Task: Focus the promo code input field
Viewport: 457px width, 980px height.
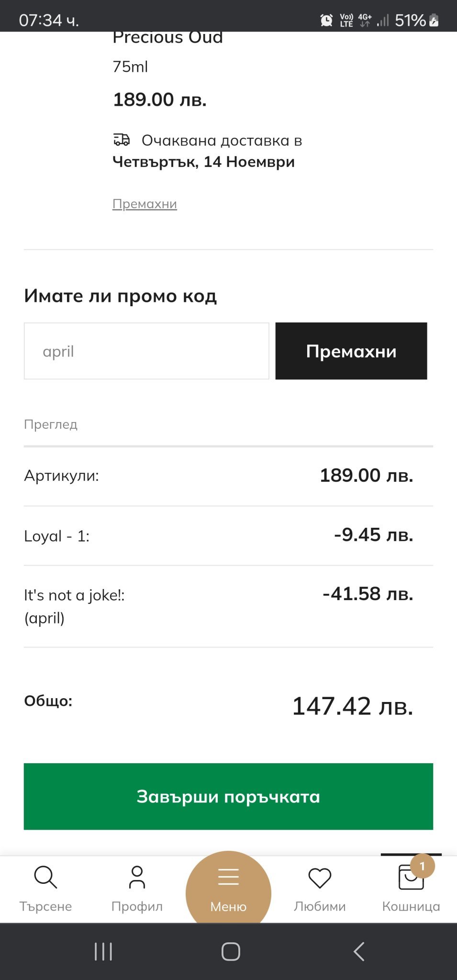Action: coord(146,351)
